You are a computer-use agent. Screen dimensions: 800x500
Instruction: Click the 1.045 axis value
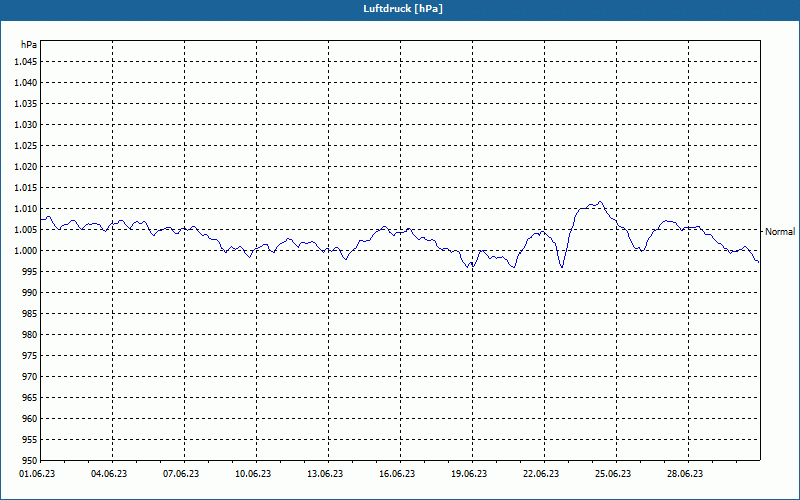25,62
